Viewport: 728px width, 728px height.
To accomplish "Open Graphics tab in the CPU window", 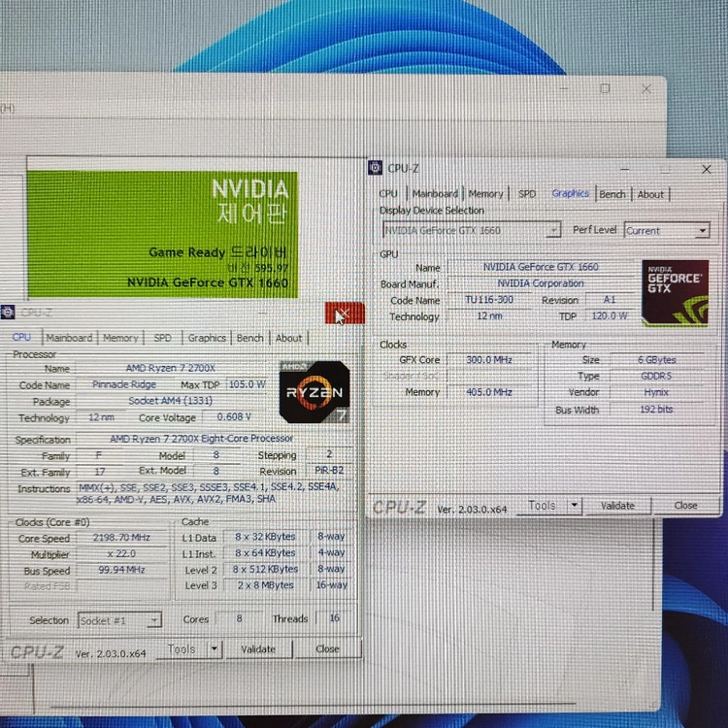I will coord(207,338).
